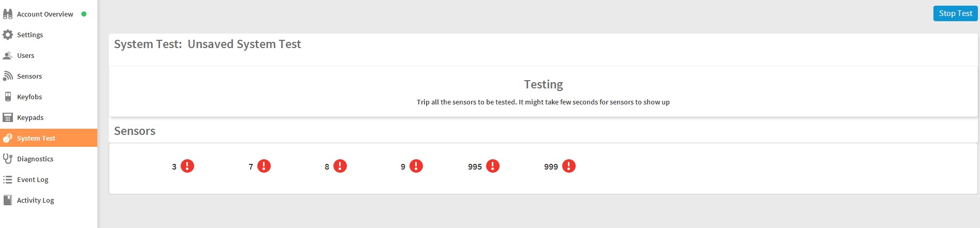Image resolution: width=980 pixels, height=228 pixels.
Task: Click red alert icon for sensor 7
Action: point(264,166)
